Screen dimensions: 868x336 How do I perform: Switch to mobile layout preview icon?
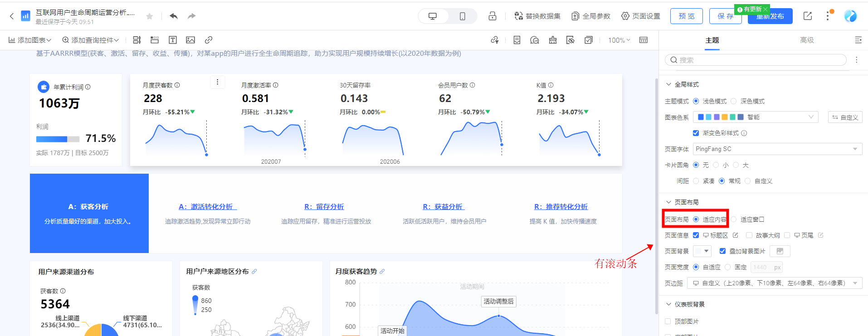point(462,16)
